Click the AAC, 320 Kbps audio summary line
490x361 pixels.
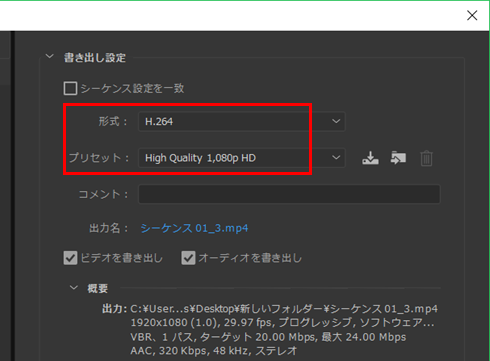(214, 351)
